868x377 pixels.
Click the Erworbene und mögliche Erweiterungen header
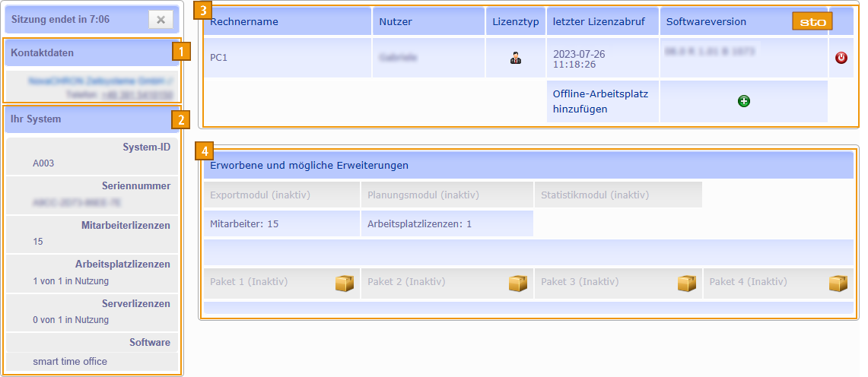click(x=309, y=165)
